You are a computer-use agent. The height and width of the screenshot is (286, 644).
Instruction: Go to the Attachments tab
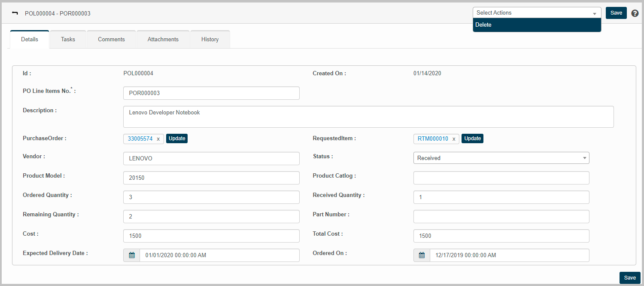click(x=163, y=39)
